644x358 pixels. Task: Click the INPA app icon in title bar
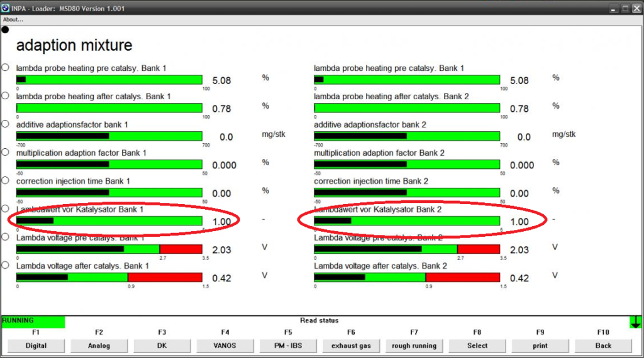pos(5,8)
